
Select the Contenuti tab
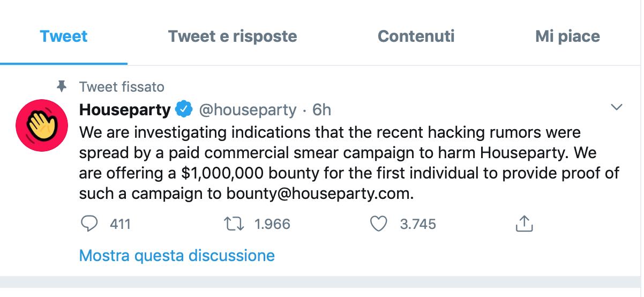[x=416, y=36]
